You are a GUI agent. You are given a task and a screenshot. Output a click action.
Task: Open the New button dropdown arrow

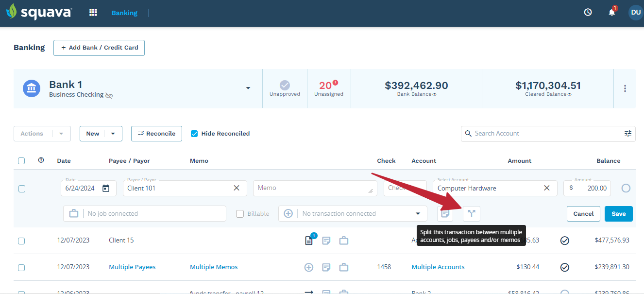click(113, 134)
